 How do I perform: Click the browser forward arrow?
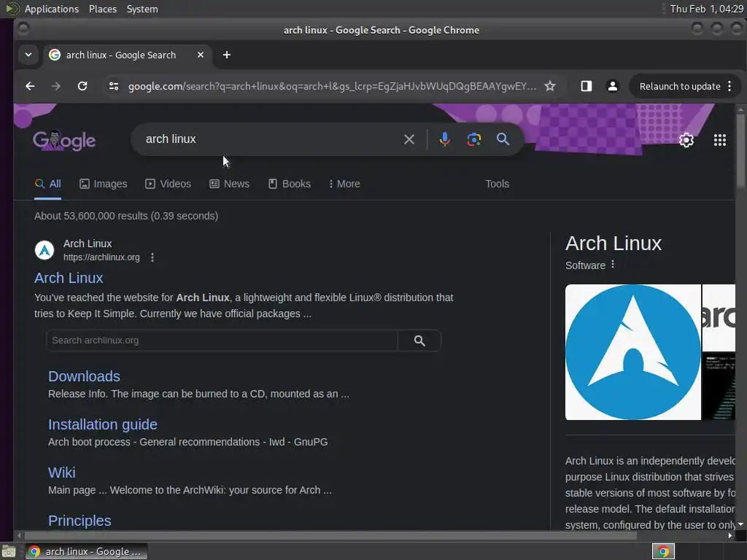(x=55, y=86)
